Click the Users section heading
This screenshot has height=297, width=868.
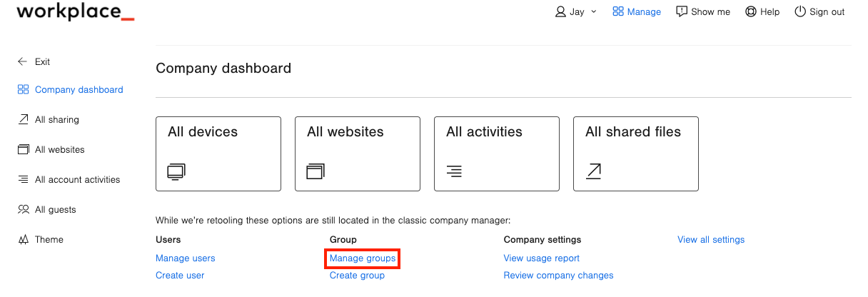point(168,240)
